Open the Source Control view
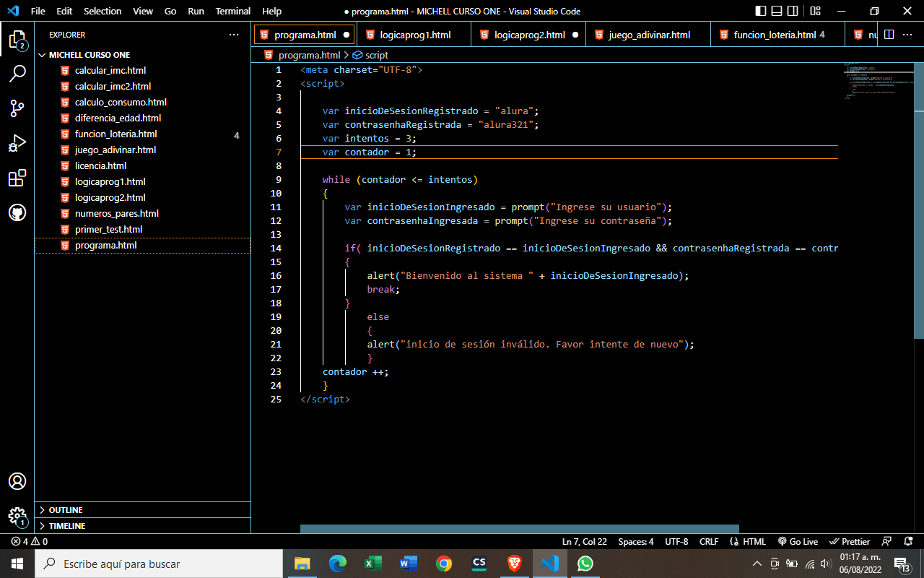The height and width of the screenshot is (578, 924). tap(17, 108)
